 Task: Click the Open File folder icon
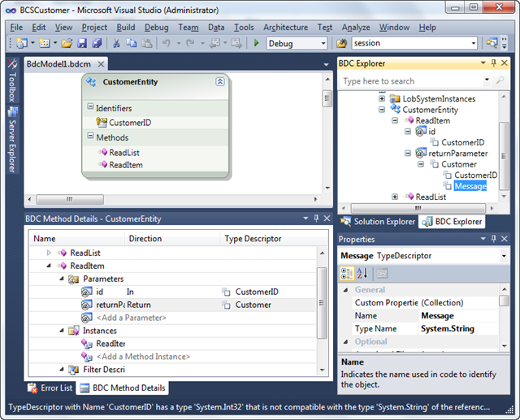67,43
